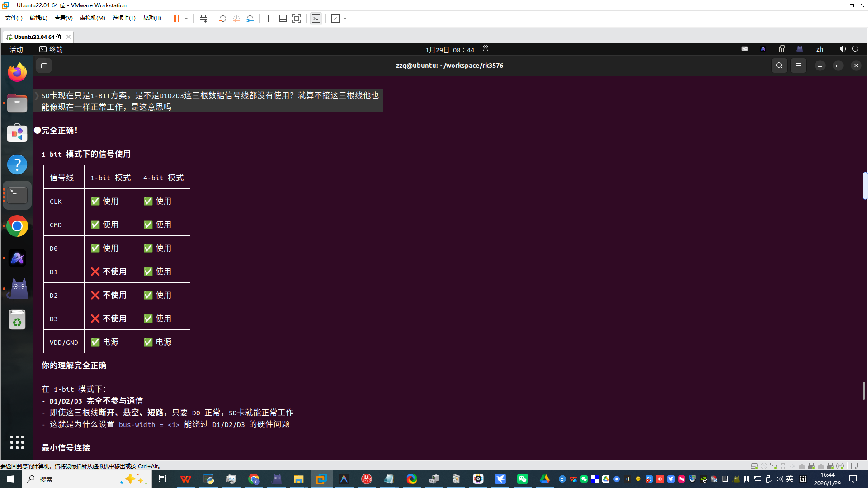Open the 虚拟机(M) menu

(x=92, y=18)
